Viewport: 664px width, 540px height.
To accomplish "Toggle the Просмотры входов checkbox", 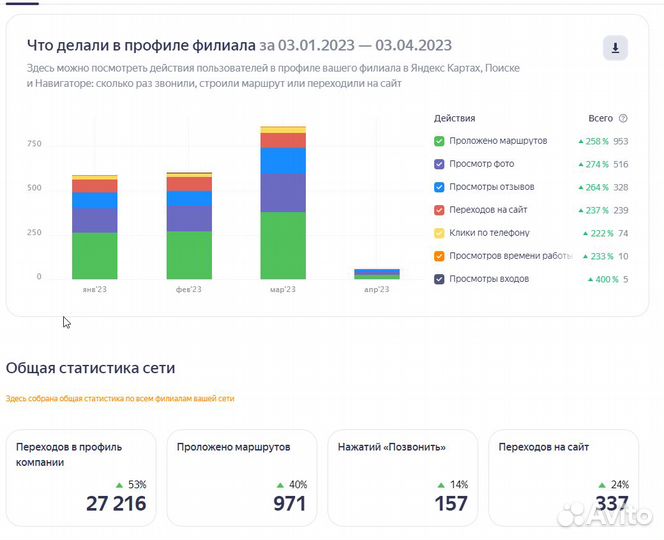I will click(x=439, y=279).
